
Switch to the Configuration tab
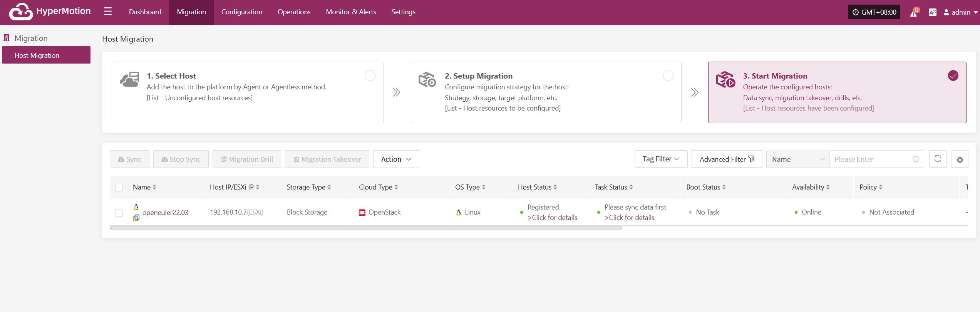pyautogui.click(x=241, y=12)
